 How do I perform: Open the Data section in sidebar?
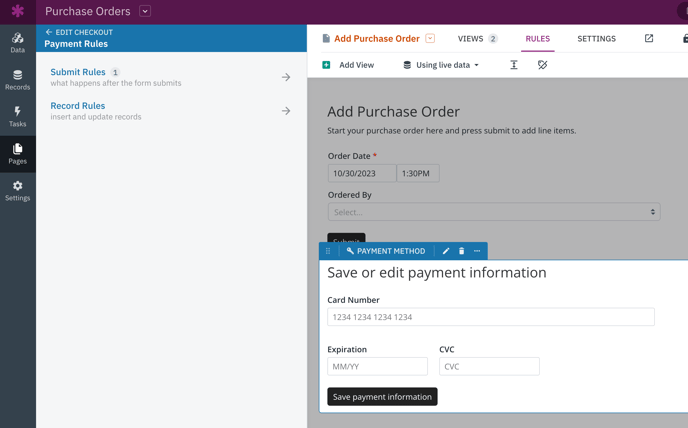(x=18, y=43)
